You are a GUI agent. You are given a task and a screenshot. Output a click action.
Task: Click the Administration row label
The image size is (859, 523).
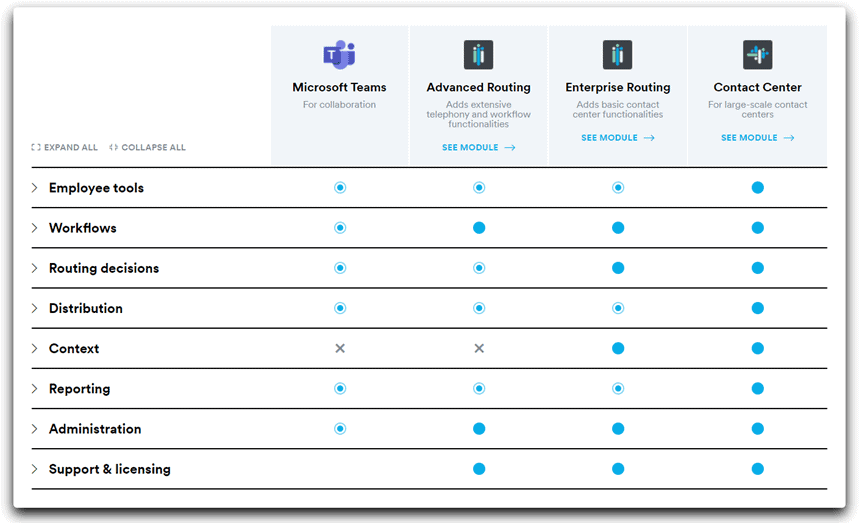pyautogui.click(x=95, y=429)
